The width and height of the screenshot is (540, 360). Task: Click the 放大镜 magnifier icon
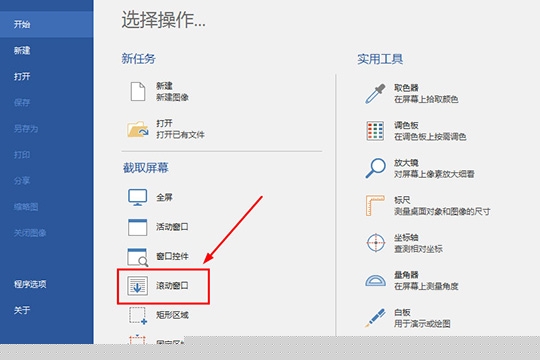pyautogui.click(x=375, y=168)
